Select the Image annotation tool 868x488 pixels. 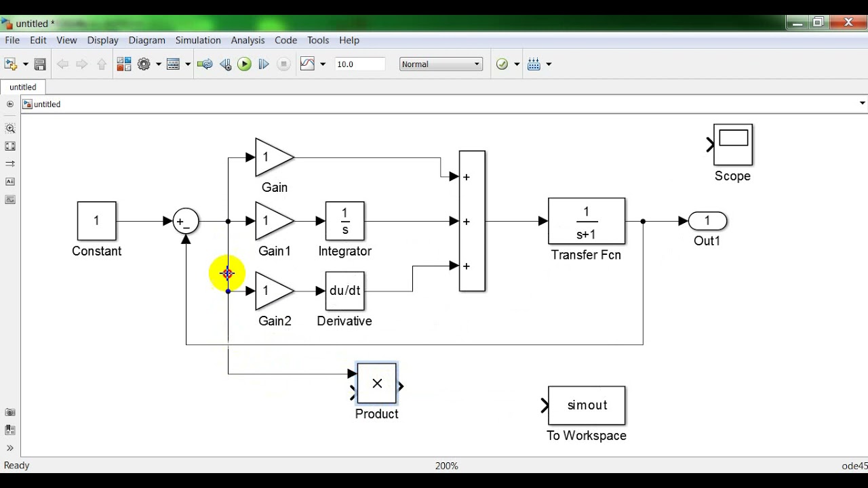point(10,199)
